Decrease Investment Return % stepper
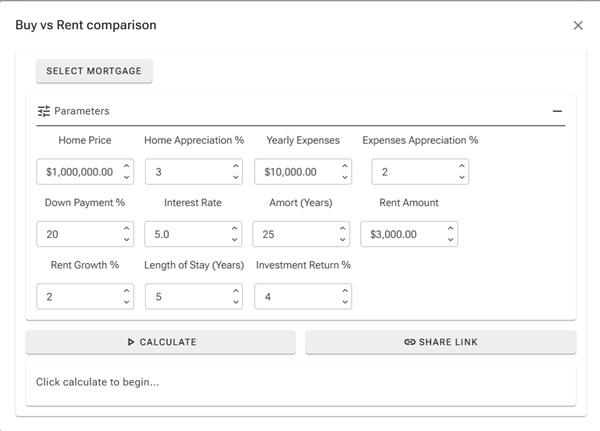Viewport: 600px width, 431px height. point(344,303)
